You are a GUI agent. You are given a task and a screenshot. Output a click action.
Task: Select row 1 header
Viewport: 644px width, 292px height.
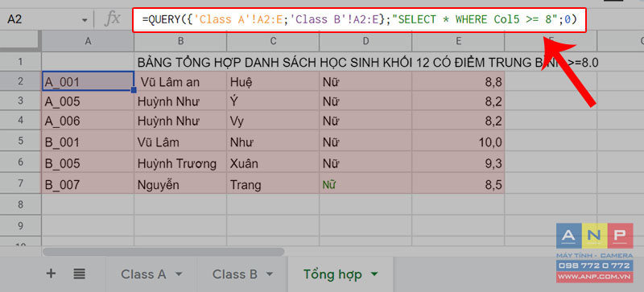coord(21,62)
